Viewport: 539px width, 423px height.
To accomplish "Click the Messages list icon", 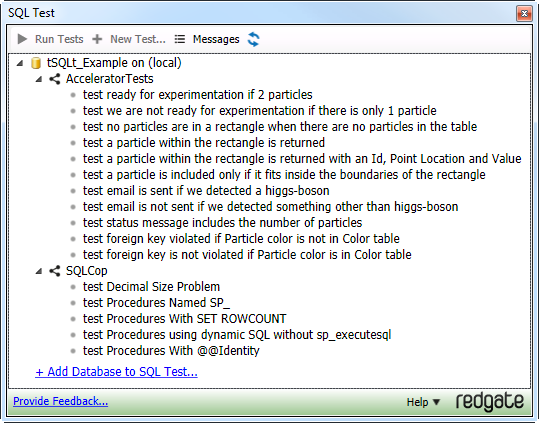I will [179, 39].
